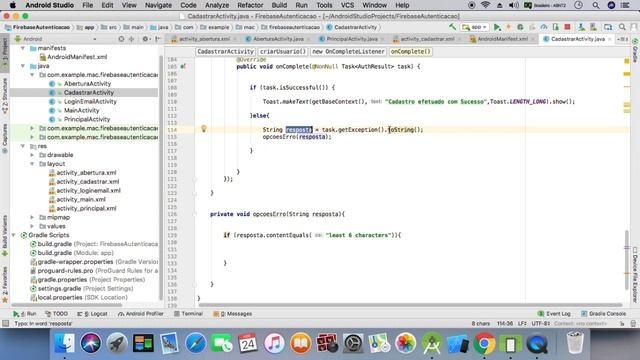Click the Project panel horizontal scrollbar
The height and width of the screenshot is (360, 640).
tap(67, 305)
